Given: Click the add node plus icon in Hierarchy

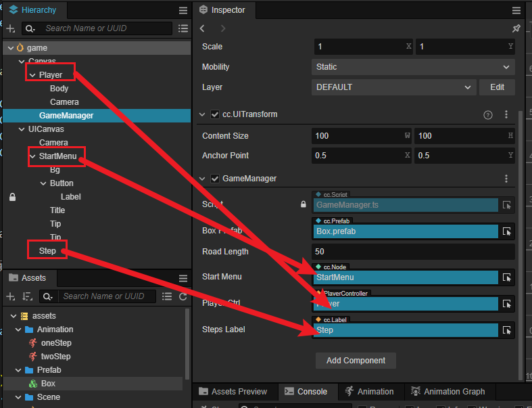Looking at the screenshot, I should pos(10,28).
